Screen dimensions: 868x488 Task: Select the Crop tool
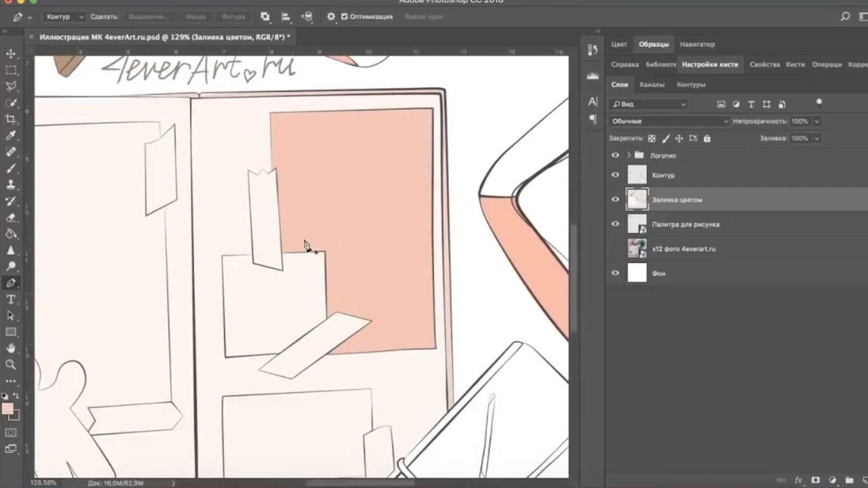(x=11, y=119)
